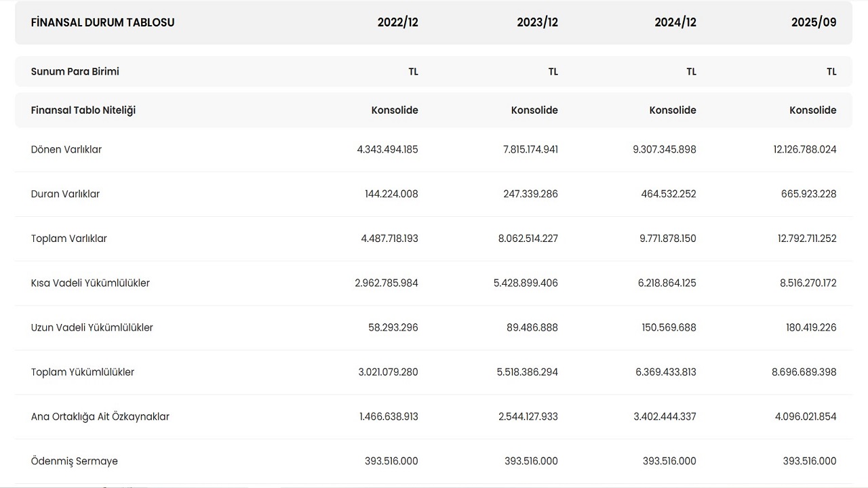Select the Uzun Vadeli Yükümlülükler label
The height and width of the screenshot is (488, 868).
pos(92,328)
